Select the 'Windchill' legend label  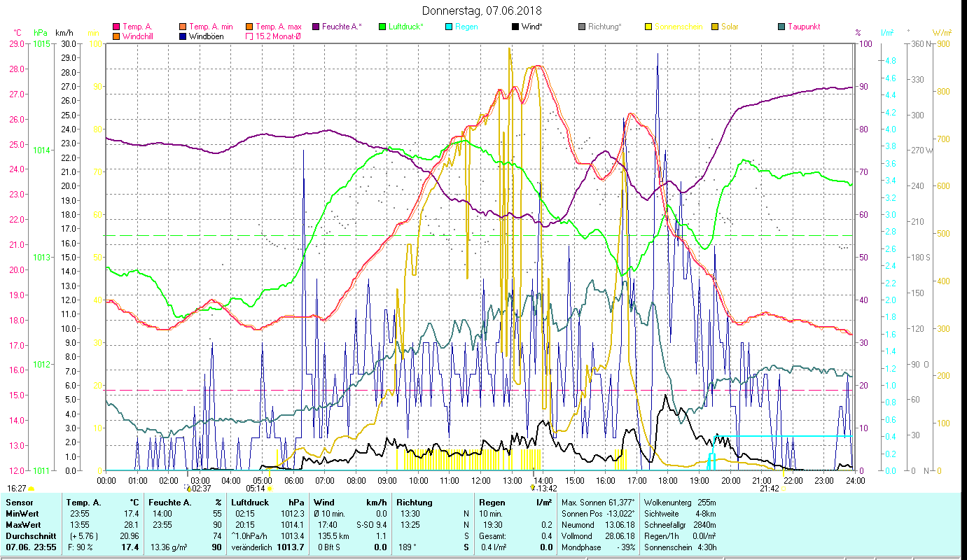click(x=139, y=36)
